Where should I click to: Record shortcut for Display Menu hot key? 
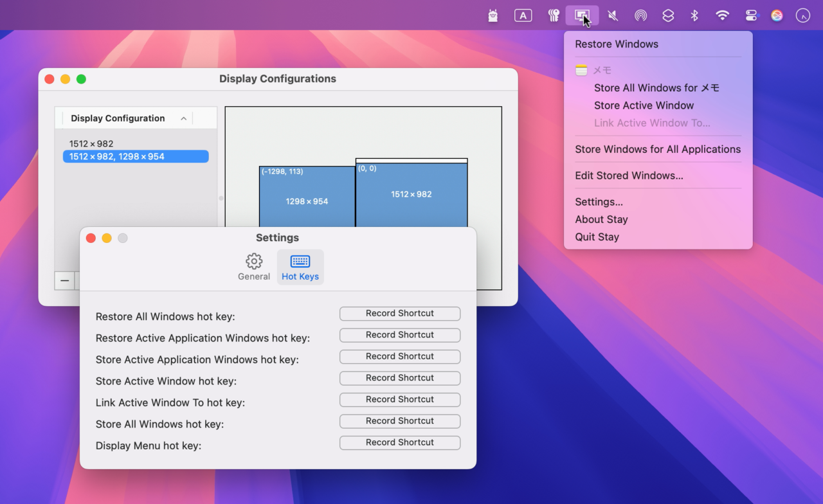coord(400,443)
